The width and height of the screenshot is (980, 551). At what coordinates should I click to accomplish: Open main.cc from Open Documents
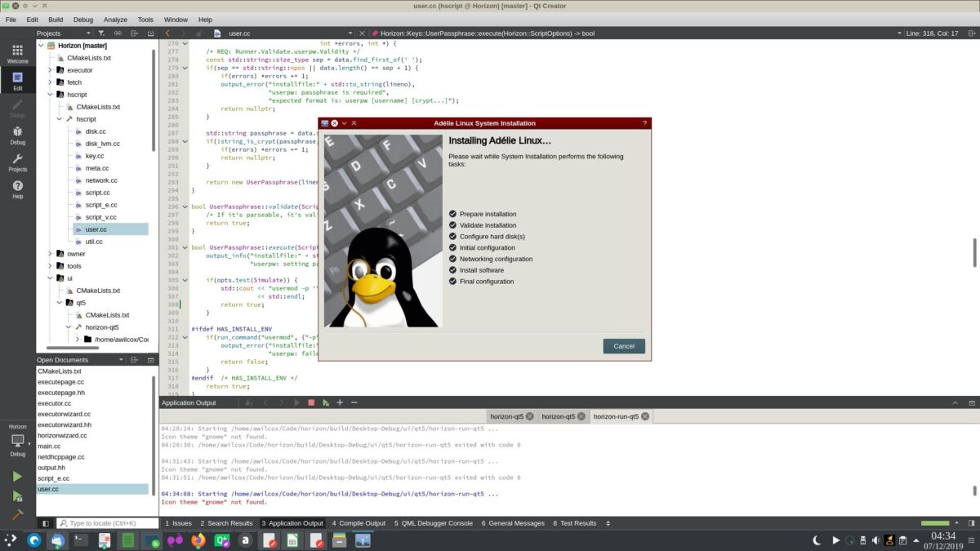coord(49,446)
